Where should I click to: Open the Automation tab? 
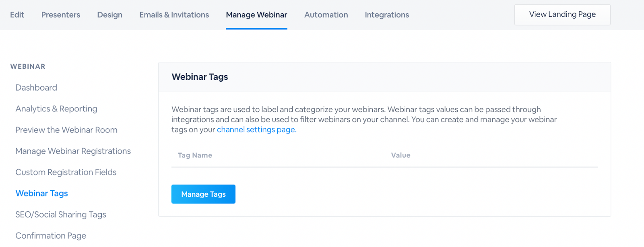tap(326, 15)
